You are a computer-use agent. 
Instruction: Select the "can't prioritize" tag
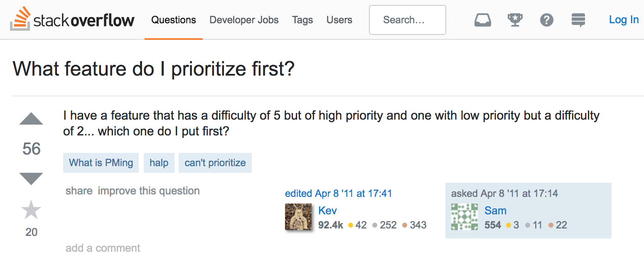point(215,163)
